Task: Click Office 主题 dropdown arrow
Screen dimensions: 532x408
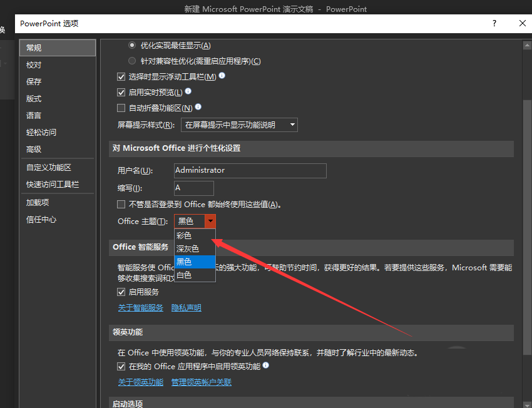Action: [210, 221]
